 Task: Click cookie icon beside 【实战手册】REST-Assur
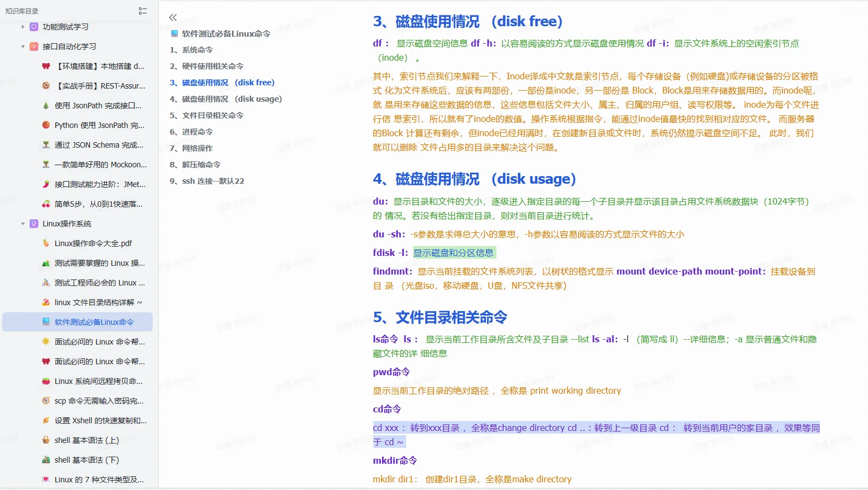(x=46, y=86)
